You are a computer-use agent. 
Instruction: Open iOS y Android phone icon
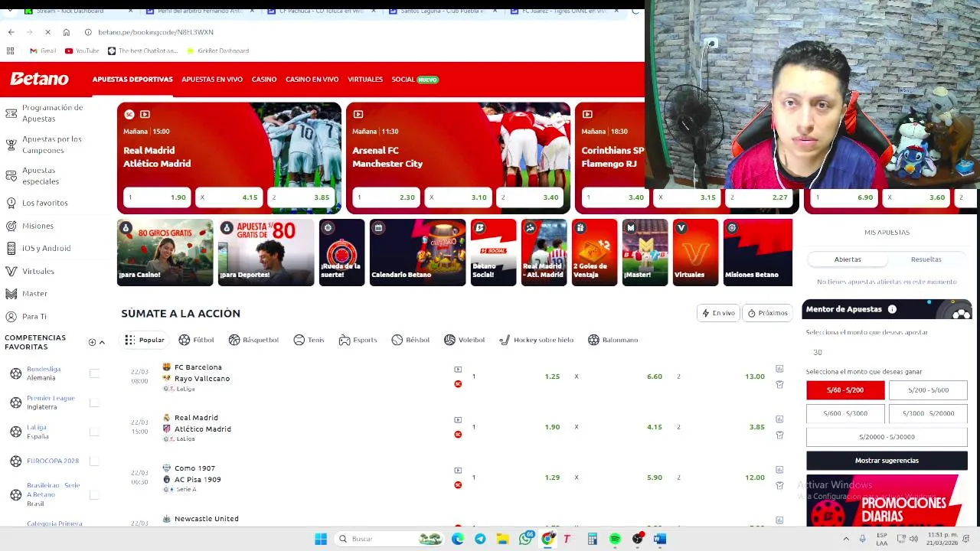pyautogui.click(x=11, y=248)
